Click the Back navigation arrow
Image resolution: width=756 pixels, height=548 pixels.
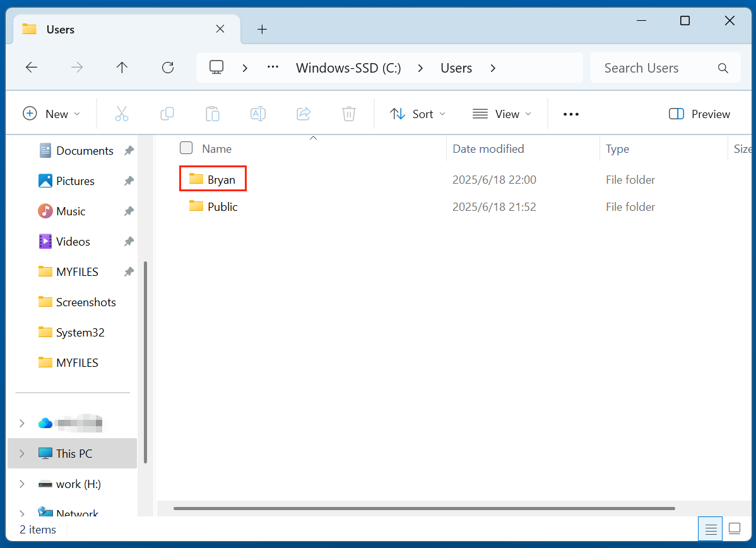coord(32,68)
